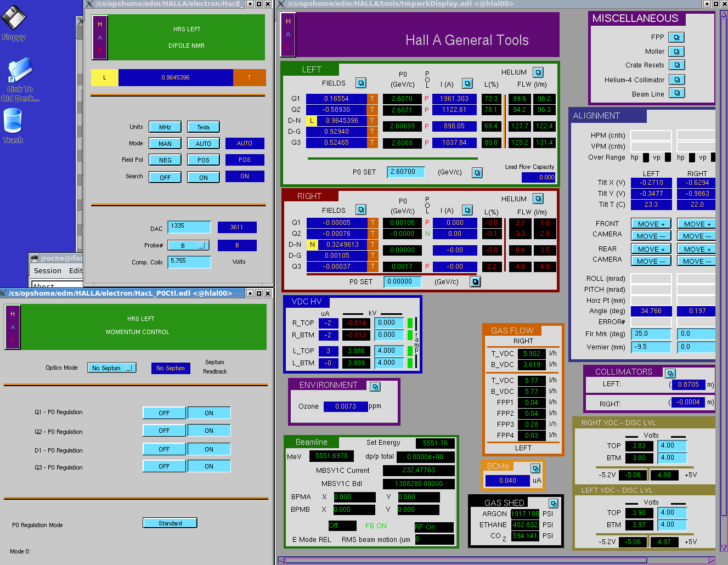Viewport: 728px width, 565px height.
Task: Open the Beam Line display icon
Action: click(x=676, y=93)
